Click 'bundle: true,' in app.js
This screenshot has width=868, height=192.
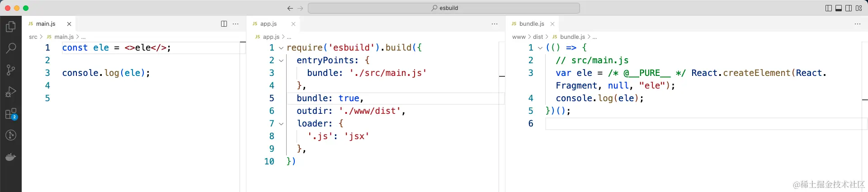(330, 98)
